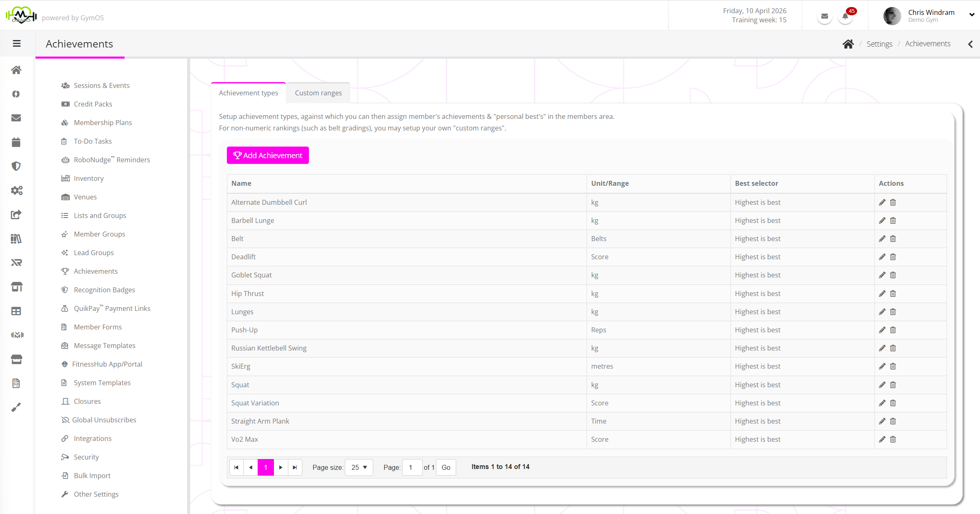Go to the last page arrow
This screenshot has width=980, height=514.
(x=295, y=467)
